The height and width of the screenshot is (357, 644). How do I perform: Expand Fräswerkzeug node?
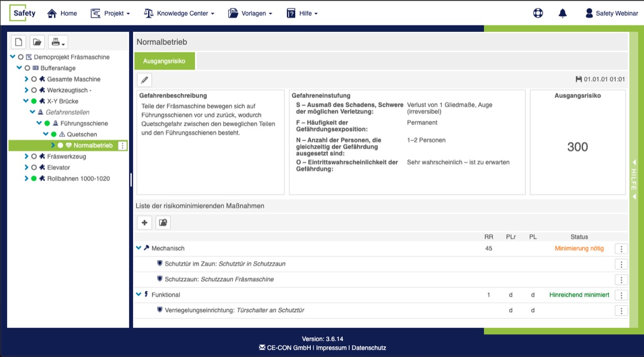[x=26, y=156]
